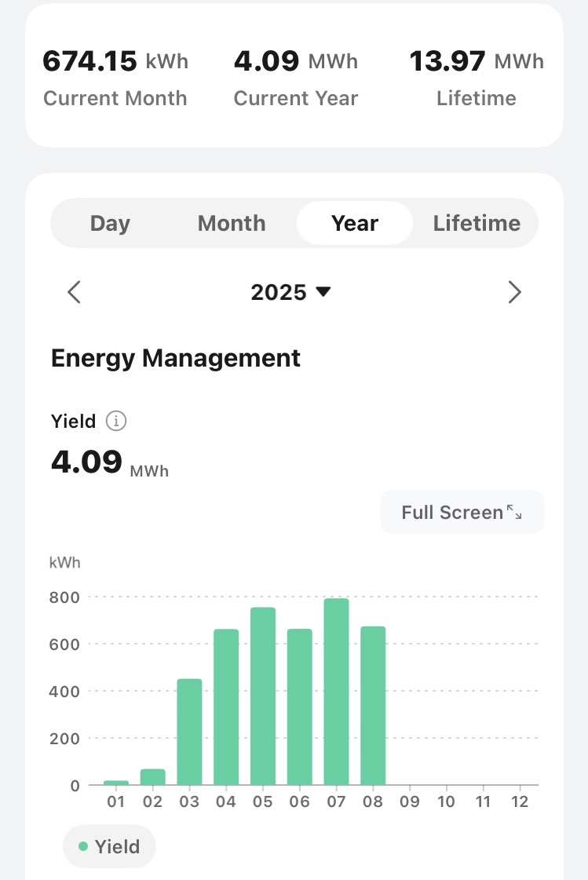
Task: Tap the Current Year 4.09 MWh stat
Action: pyautogui.click(x=296, y=77)
